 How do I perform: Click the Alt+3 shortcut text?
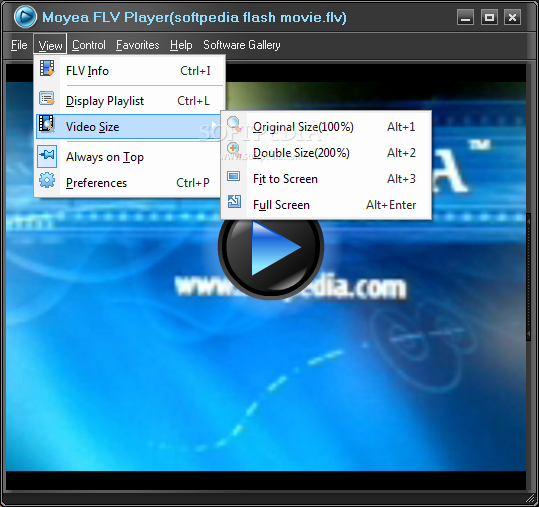pos(402,179)
